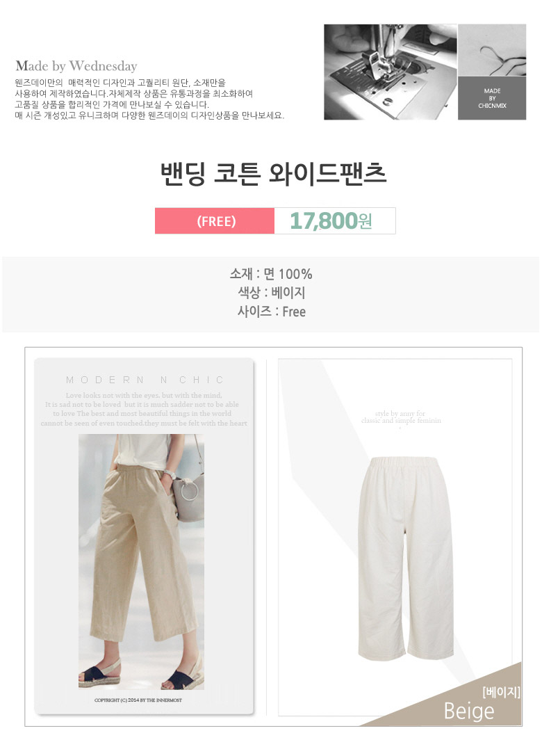Viewport: 542px width, 756px height.
Task: Click the clothes hanger image
Action: 492,50
